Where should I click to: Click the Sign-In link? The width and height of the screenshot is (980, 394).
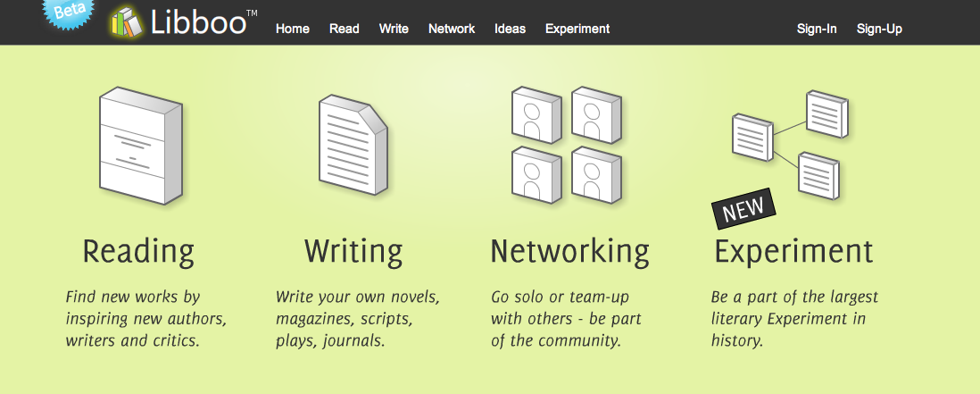click(817, 29)
